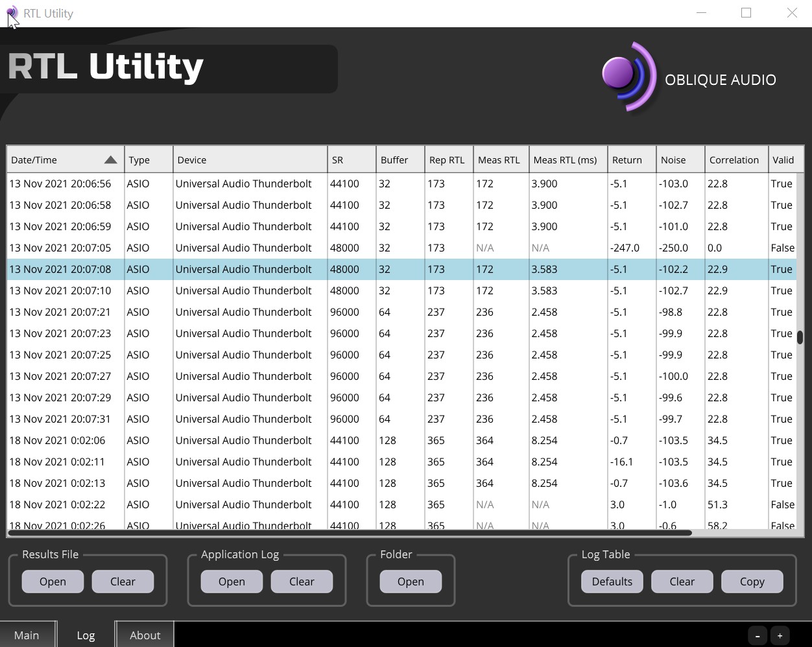
Task: Clear the Results File
Action: (x=123, y=582)
